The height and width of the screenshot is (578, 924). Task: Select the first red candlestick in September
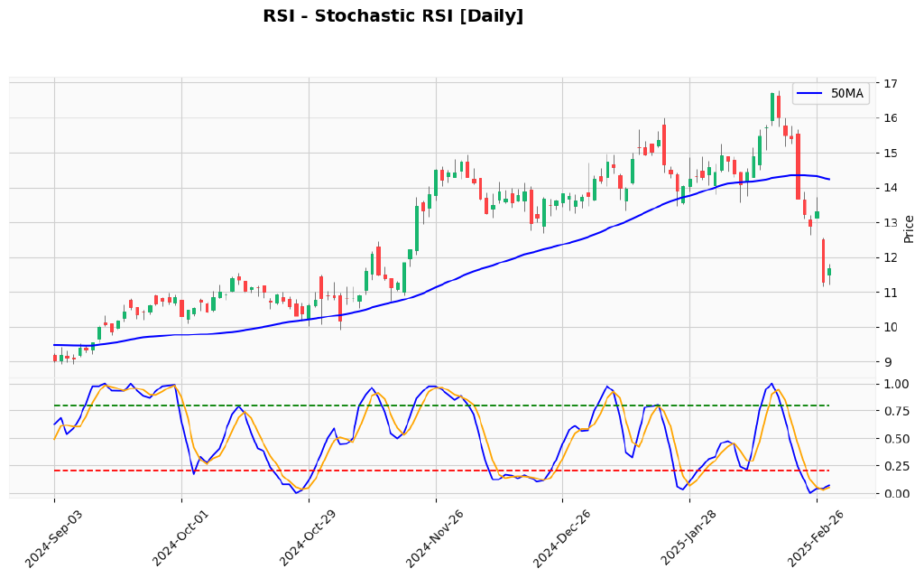point(57,358)
